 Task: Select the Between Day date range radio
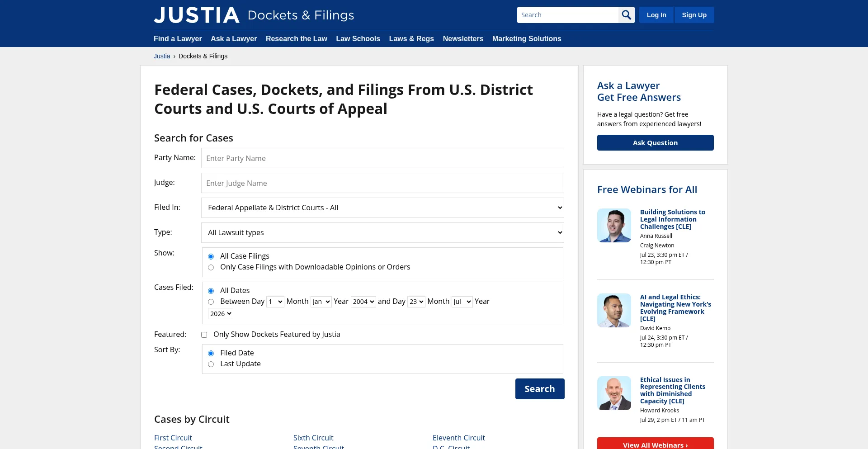coord(211,302)
